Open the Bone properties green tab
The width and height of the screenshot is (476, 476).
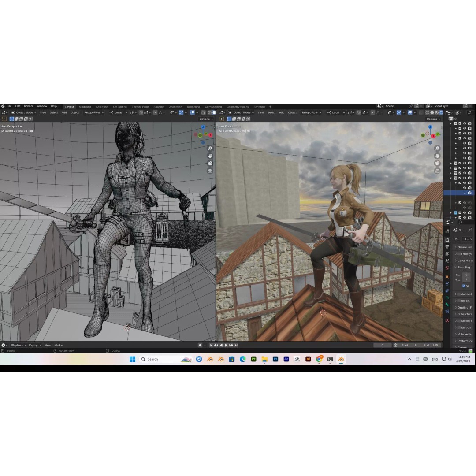(447, 305)
